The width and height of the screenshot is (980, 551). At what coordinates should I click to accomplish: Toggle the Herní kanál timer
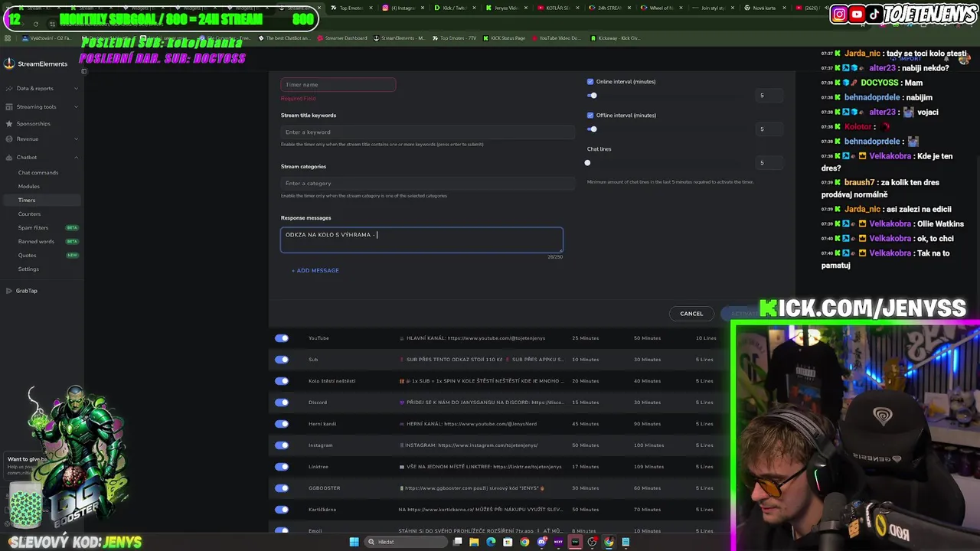click(x=282, y=423)
